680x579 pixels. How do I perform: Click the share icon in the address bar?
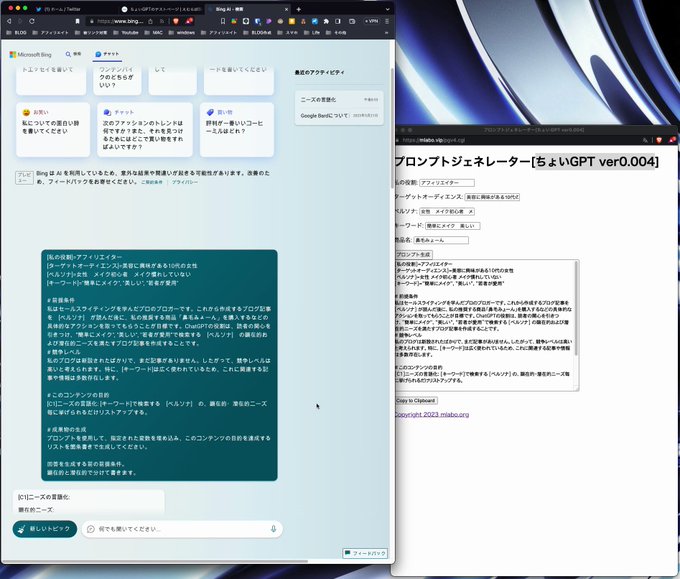click(x=150, y=21)
